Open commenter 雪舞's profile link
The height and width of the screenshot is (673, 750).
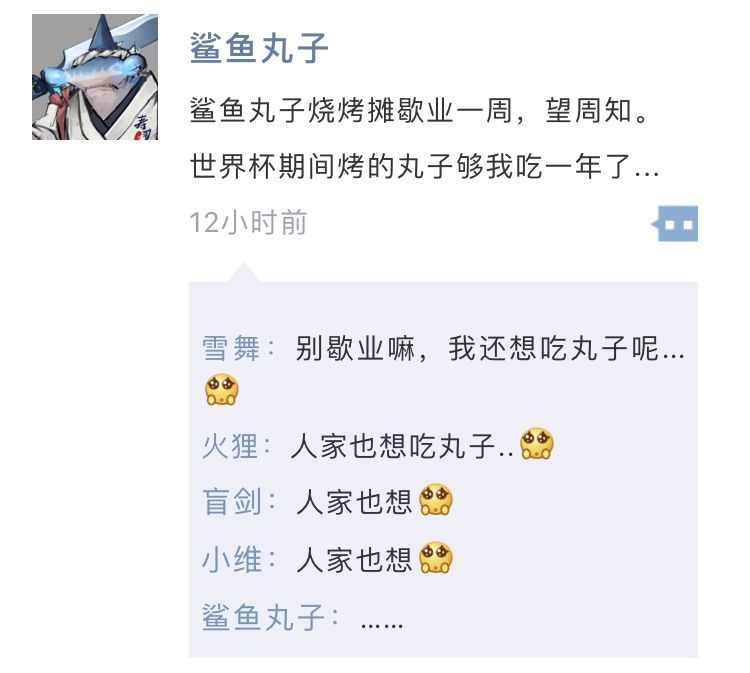[x=231, y=348]
